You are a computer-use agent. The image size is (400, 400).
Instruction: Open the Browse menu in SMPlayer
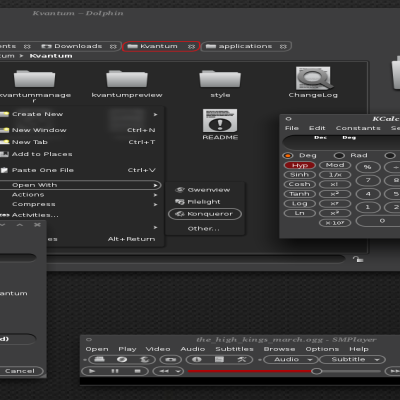[x=279, y=349]
